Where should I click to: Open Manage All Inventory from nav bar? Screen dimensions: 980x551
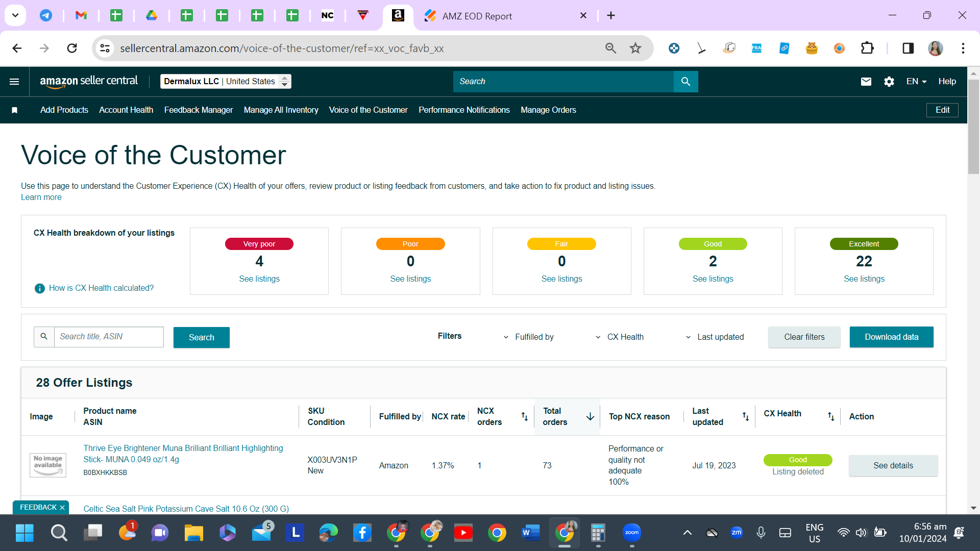pyautogui.click(x=281, y=110)
